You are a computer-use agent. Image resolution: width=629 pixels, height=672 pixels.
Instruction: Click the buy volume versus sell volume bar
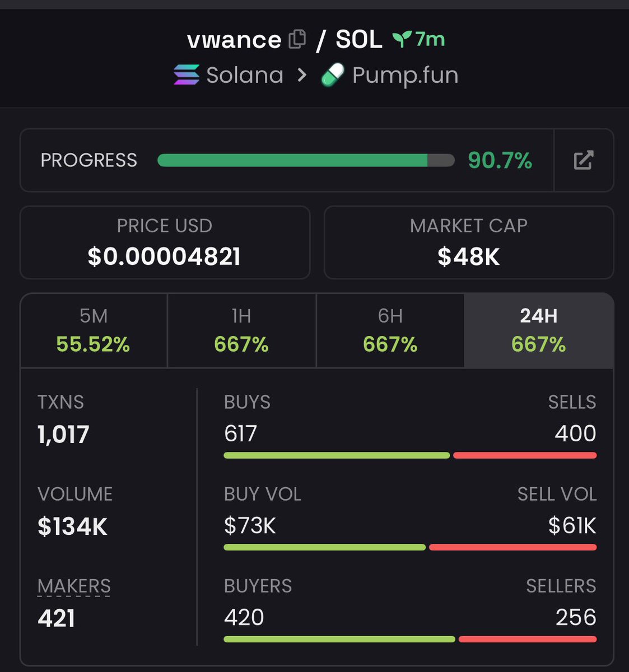tap(410, 547)
